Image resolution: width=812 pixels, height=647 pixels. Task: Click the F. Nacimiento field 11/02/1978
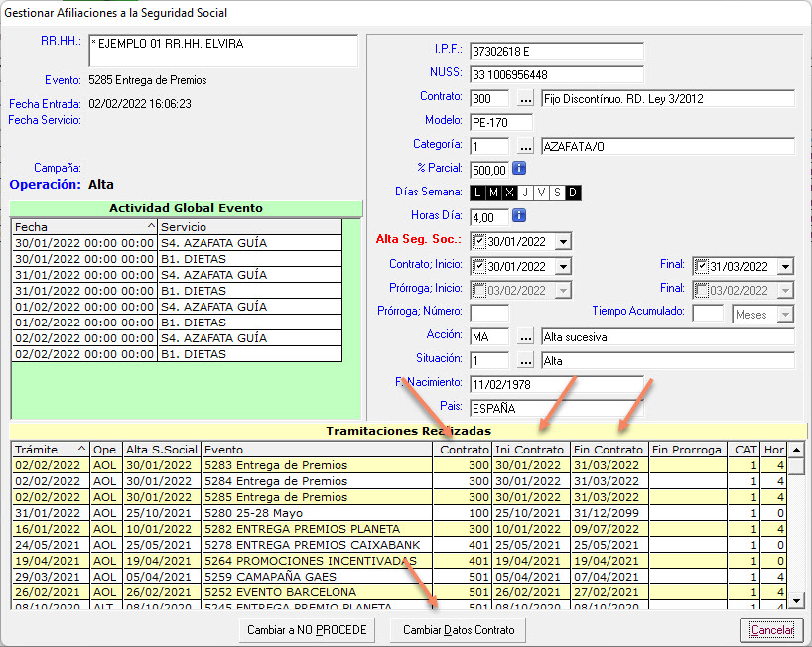(x=557, y=384)
